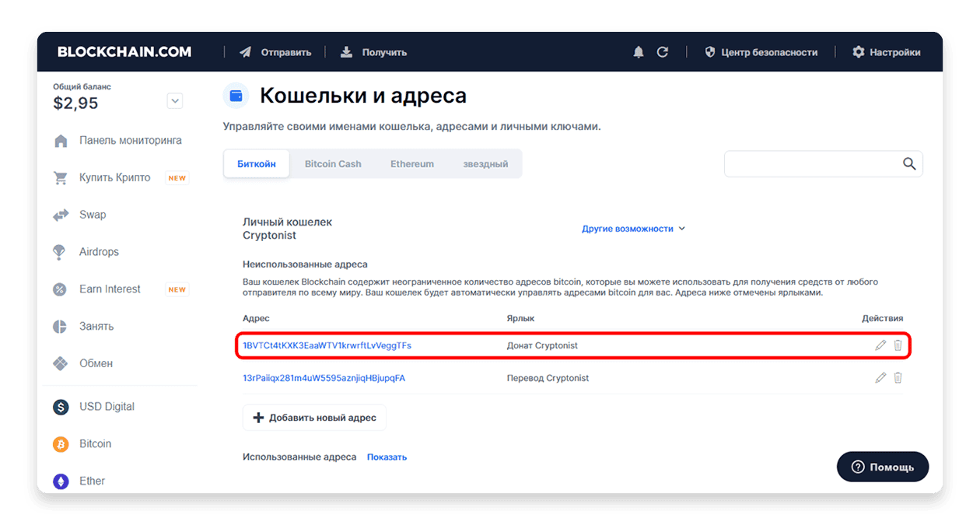Screen dimensions: 980x525
Task: Edit the Перевод Cryptonist address label
Action: coord(880,378)
